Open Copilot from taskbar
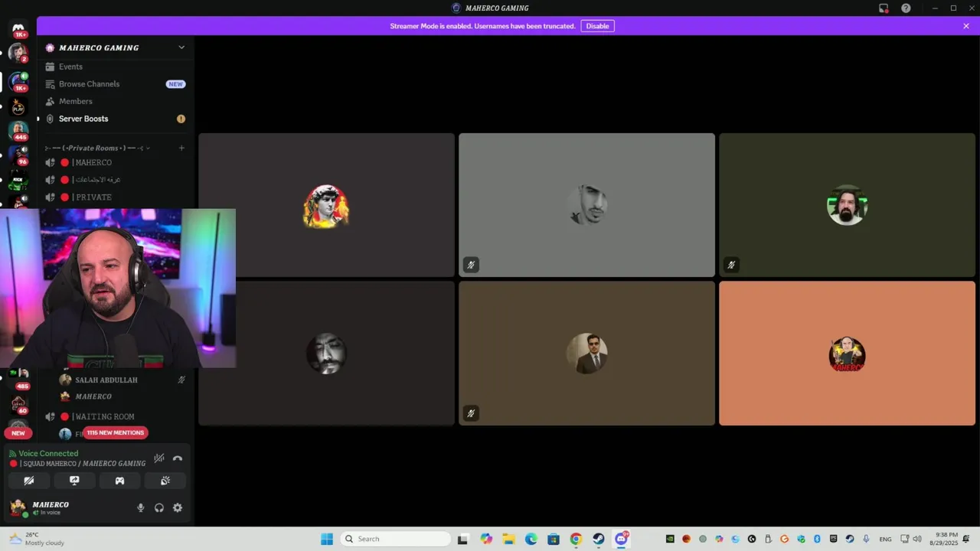The height and width of the screenshot is (551, 980). (x=486, y=539)
